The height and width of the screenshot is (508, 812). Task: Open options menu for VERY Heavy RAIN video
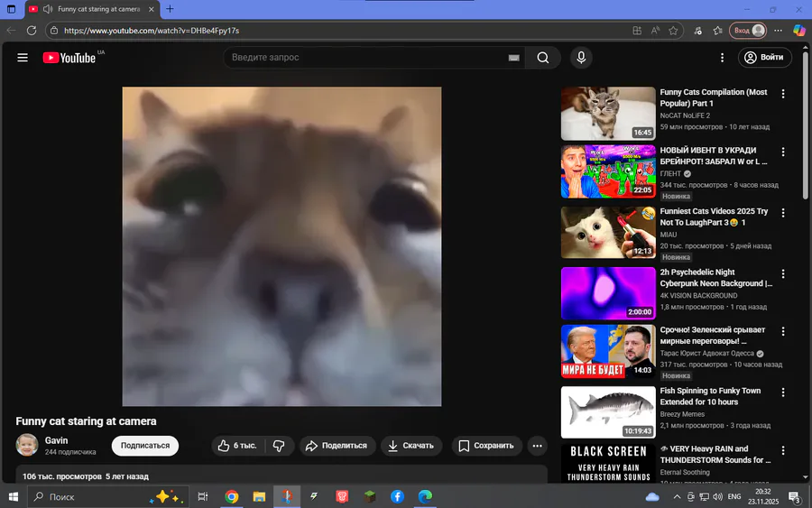click(x=783, y=450)
